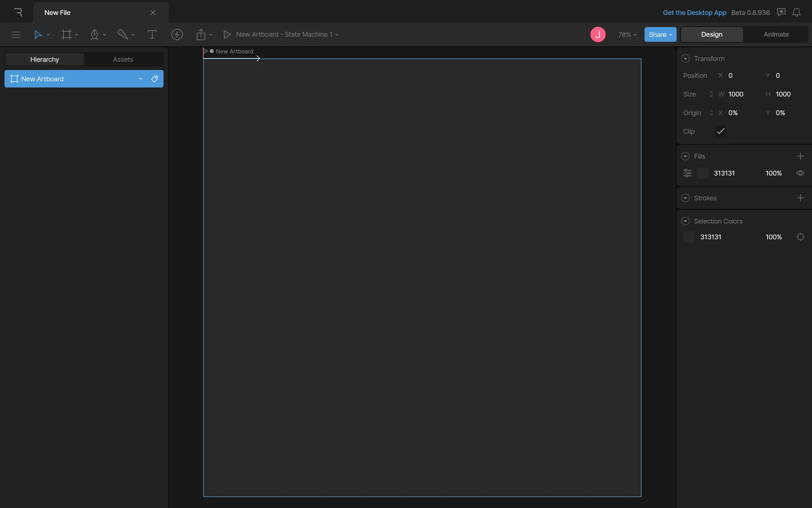This screenshot has width=812, height=508.
Task: Select the Pen tool
Action: click(94, 35)
